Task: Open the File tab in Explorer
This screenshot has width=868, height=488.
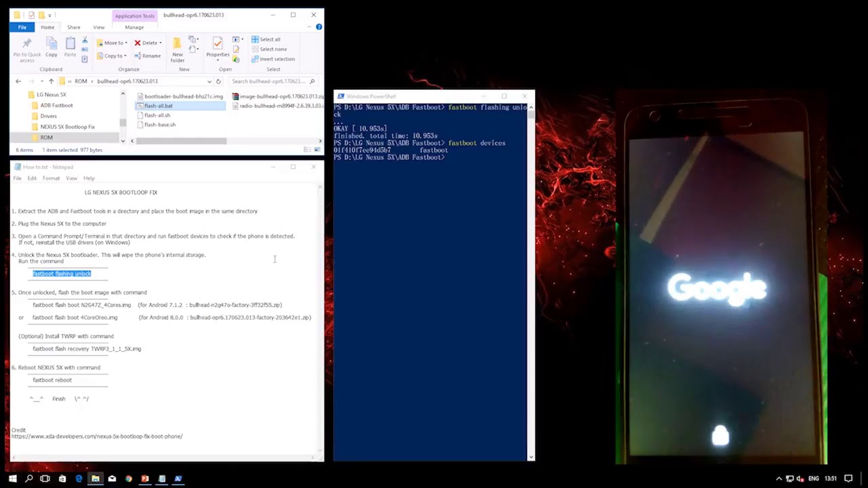Action: pyautogui.click(x=22, y=27)
